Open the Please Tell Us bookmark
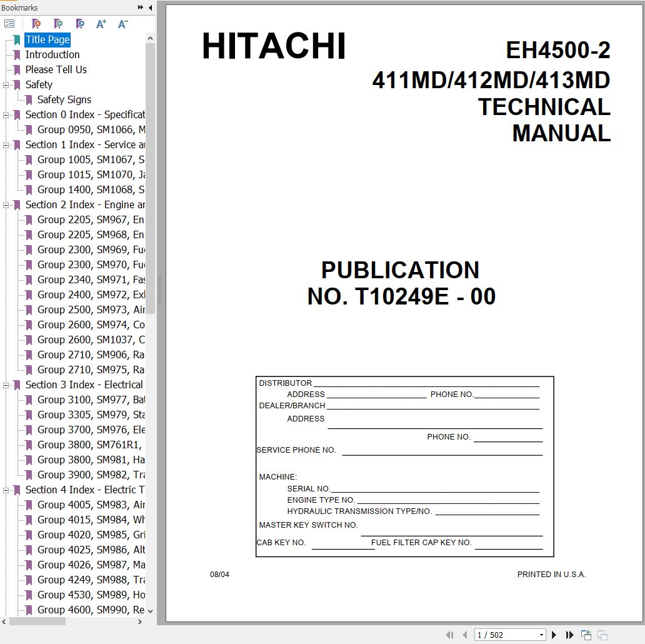645x644 pixels. (56, 69)
